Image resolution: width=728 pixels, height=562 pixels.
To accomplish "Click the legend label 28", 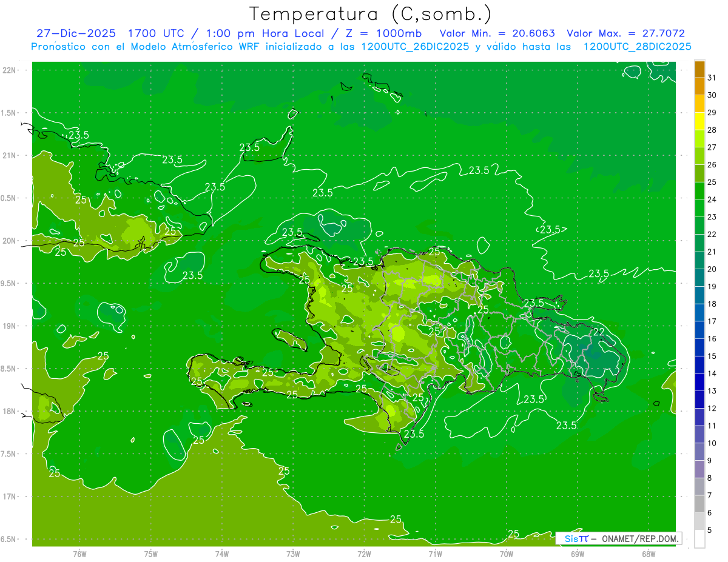I will coord(712,130).
